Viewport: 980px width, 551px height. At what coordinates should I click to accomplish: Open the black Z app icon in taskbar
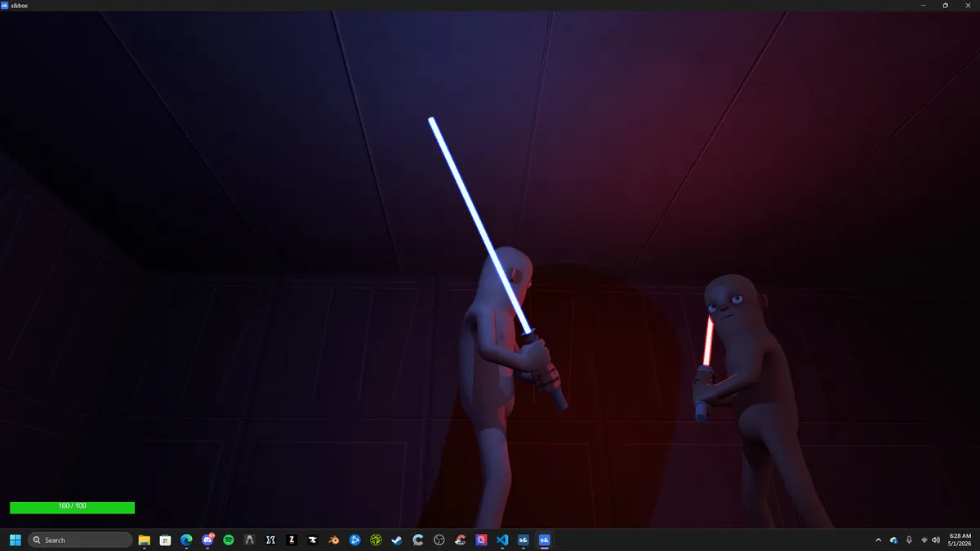292,540
